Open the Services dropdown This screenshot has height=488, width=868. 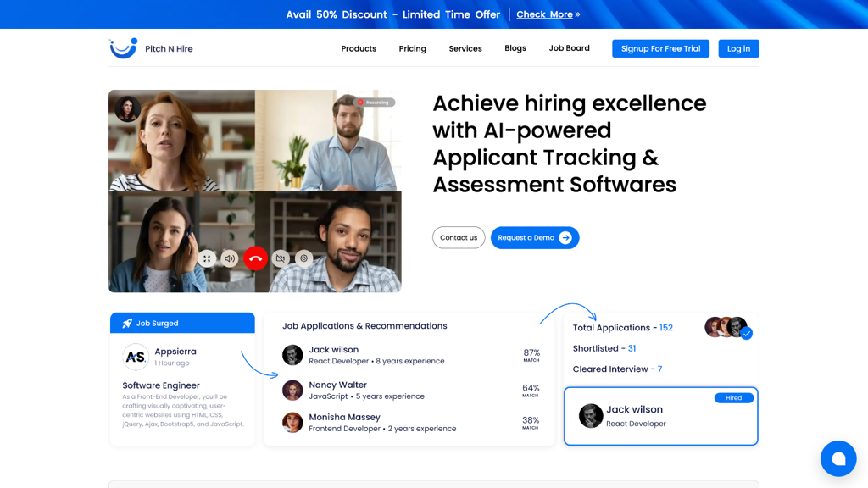pos(465,48)
